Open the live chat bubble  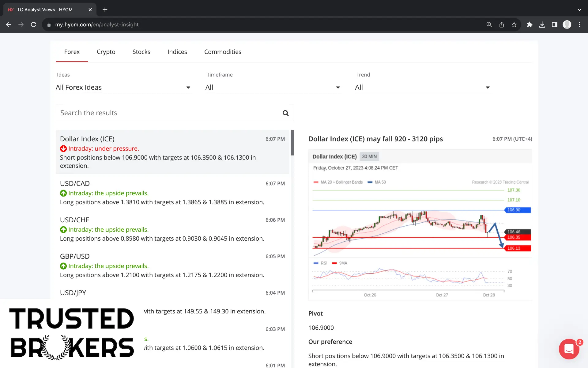[x=569, y=349]
